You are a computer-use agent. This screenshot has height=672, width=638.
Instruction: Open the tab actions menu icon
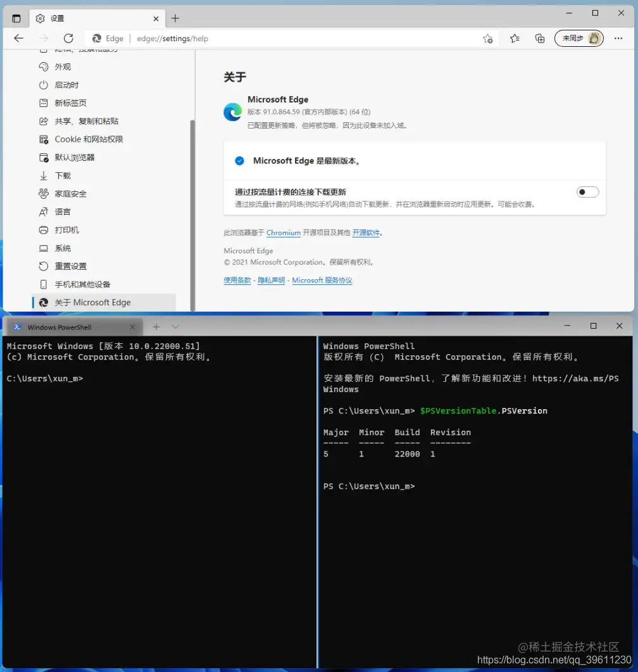[16, 18]
